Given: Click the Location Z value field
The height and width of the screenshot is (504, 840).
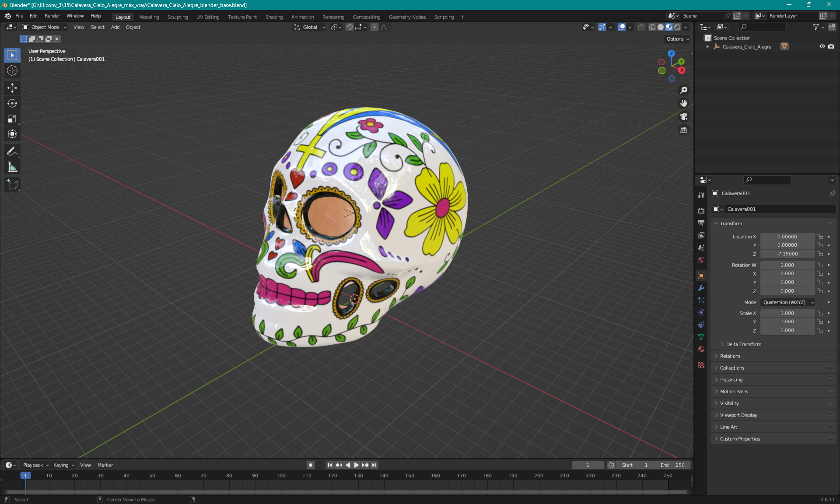Looking at the screenshot, I should point(787,254).
